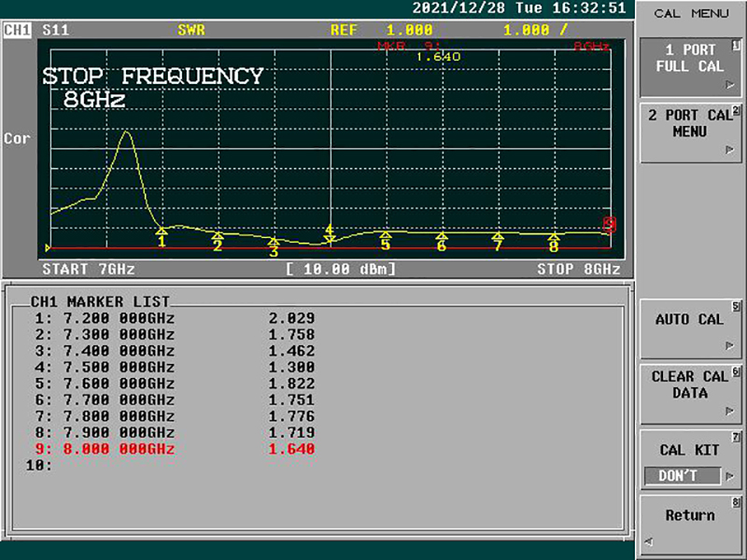Select marker list row 1 at 7.200 GHz
This screenshot has height=560, width=747.
(x=175, y=318)
